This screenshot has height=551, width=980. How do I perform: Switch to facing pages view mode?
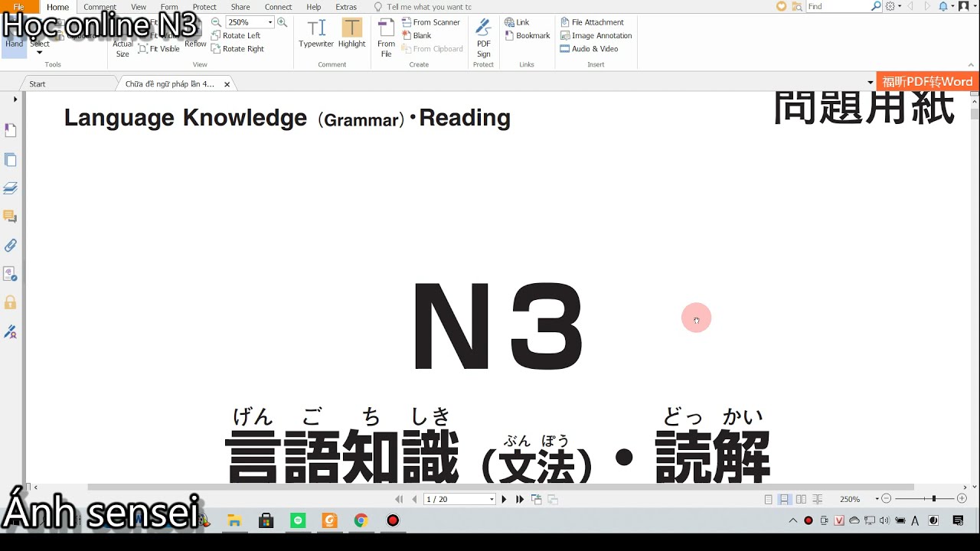click(x=801, y=499)
